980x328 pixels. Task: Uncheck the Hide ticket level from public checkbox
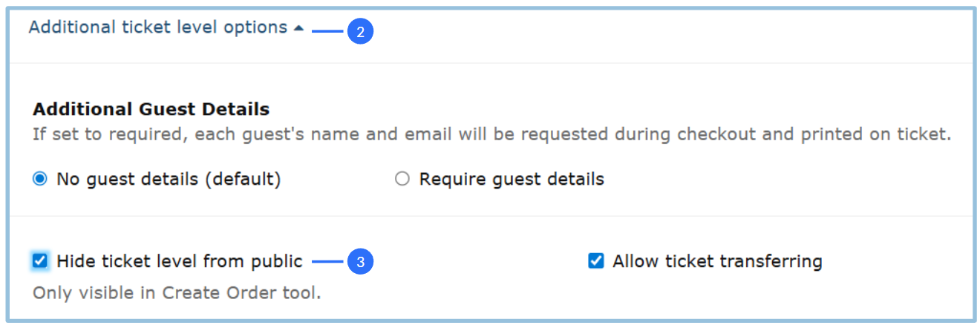pyautogui.click(x=40, y=260)
